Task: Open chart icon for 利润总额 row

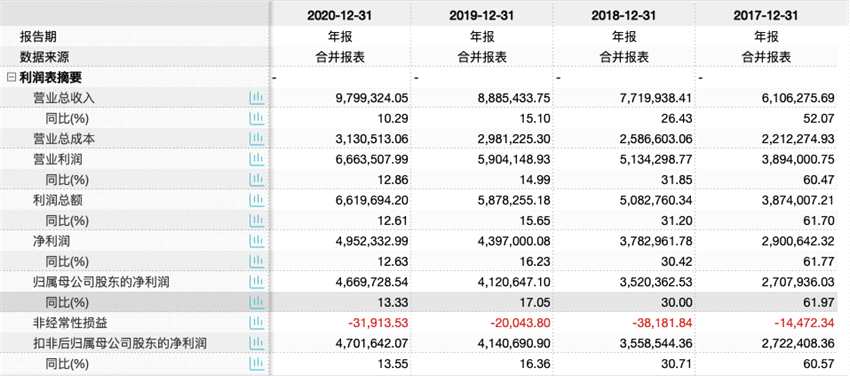Action: (256, 200)
